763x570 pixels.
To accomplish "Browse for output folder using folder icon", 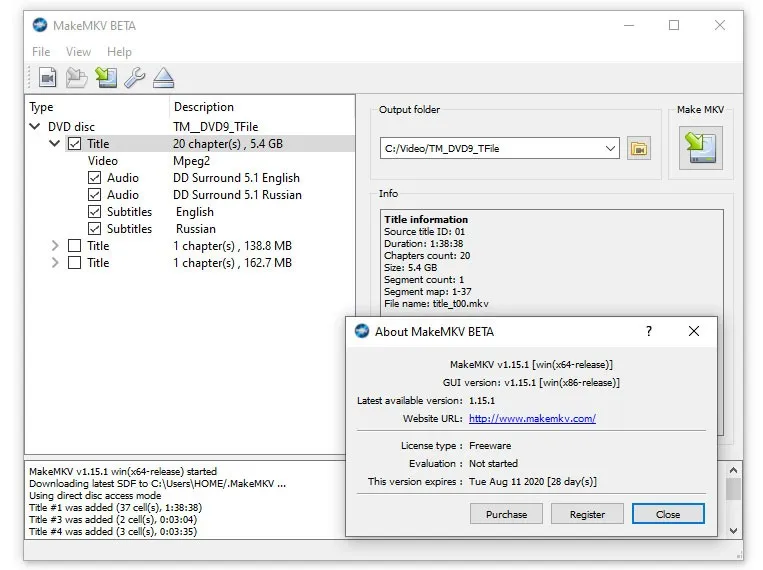I will coord(639,149).
